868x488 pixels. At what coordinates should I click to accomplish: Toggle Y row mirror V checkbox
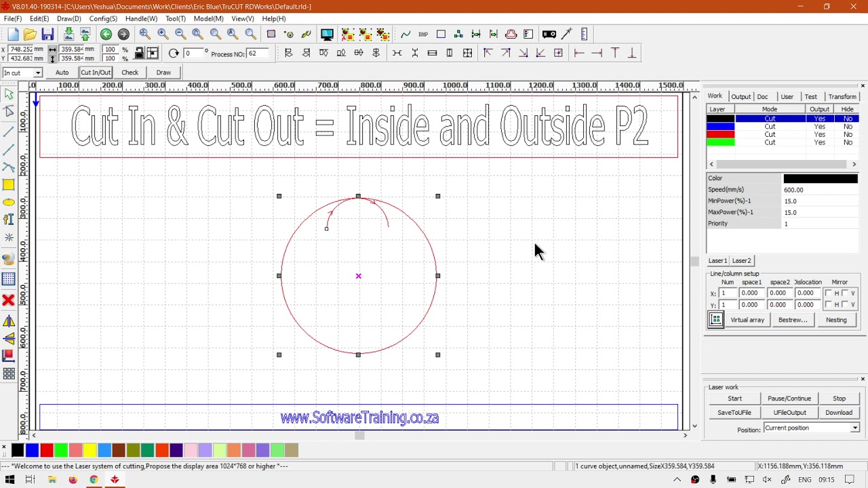[x=845, y=305]
